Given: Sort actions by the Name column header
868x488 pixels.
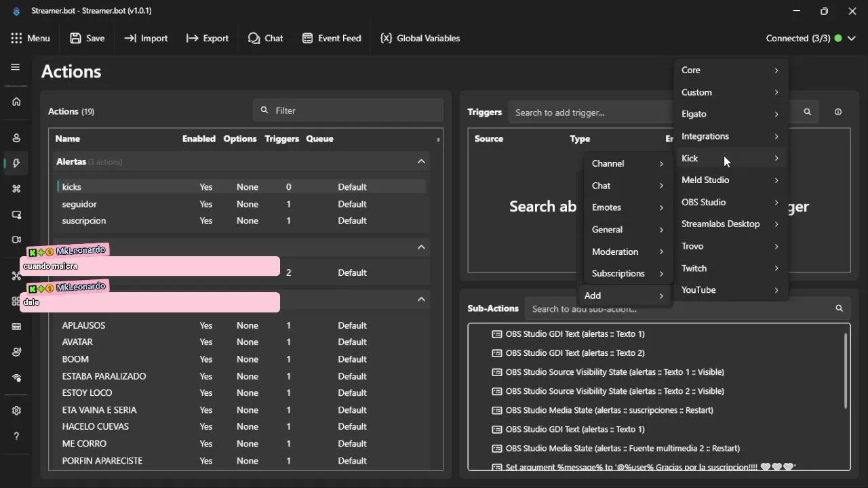Looking at the screenshot, I should tap(68, 139).
